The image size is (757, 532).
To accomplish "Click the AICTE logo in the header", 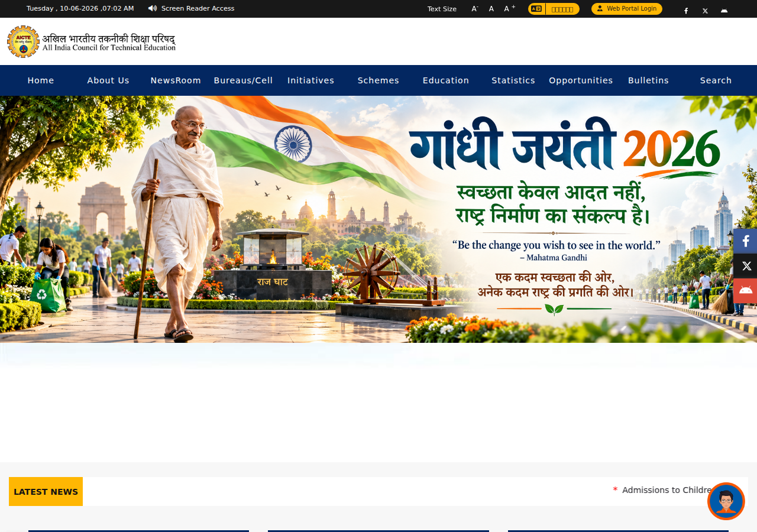I will tap(91, 41).
